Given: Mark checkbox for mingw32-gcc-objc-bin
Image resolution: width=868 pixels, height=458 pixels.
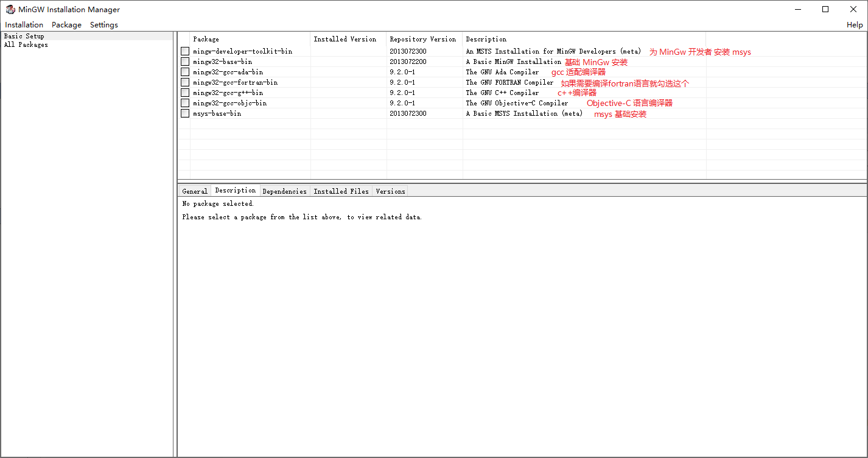Looking at the screenshot, I should point(185,103).
